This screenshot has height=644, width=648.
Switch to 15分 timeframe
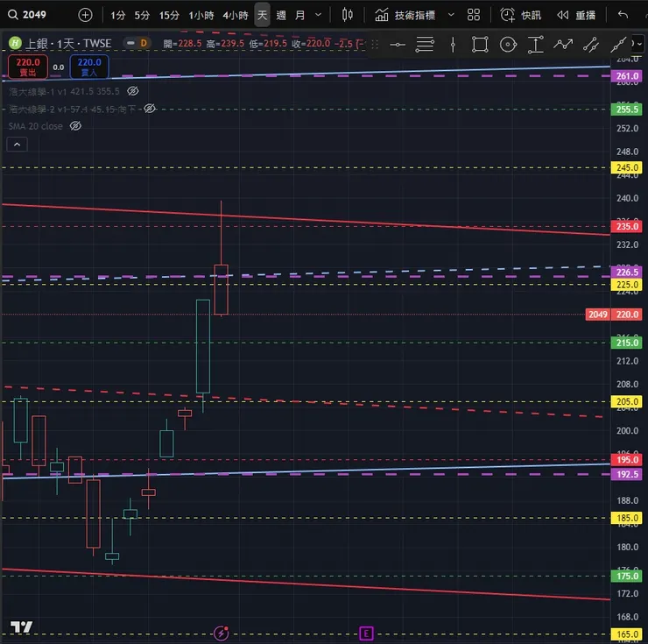(169, 15)
